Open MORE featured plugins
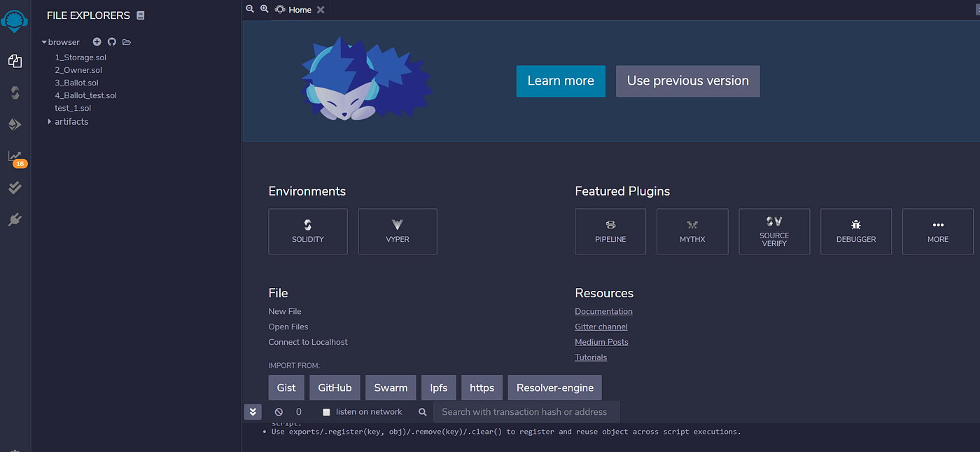Viewport: 980px width, 452px height. click(938, 231)
